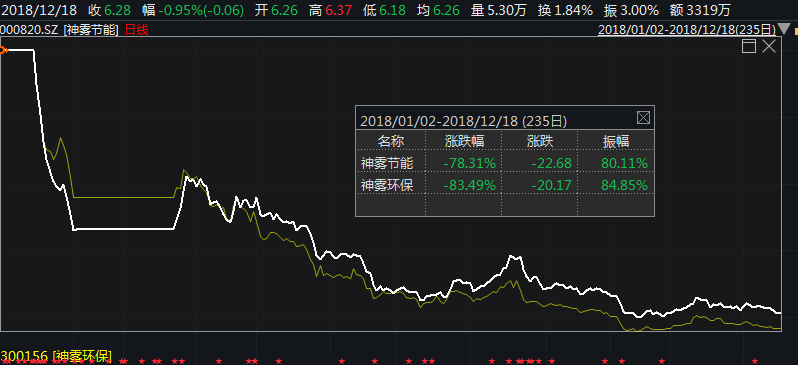Select the 神雾节能 row name in popup

[x=387, y=163]
